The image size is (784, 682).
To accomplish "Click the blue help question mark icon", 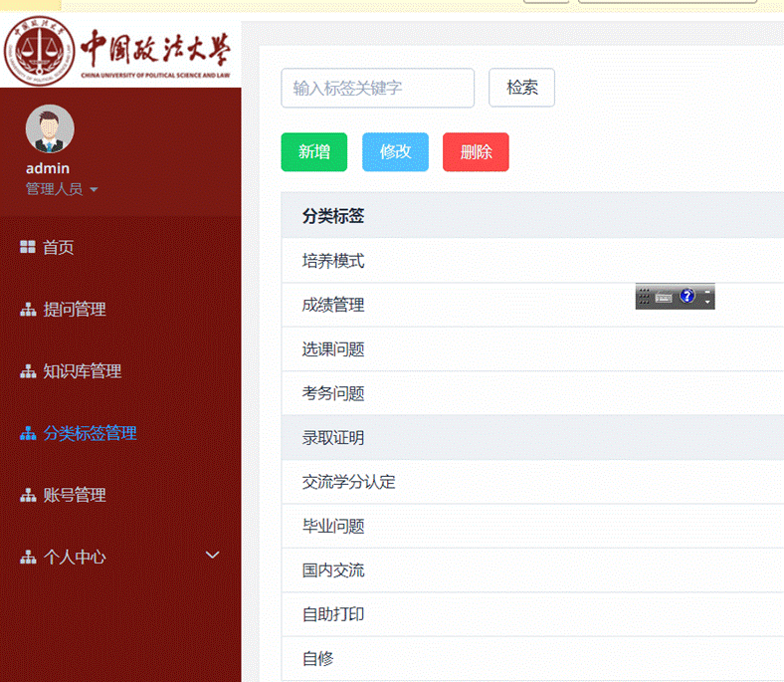I will (686, 296).
